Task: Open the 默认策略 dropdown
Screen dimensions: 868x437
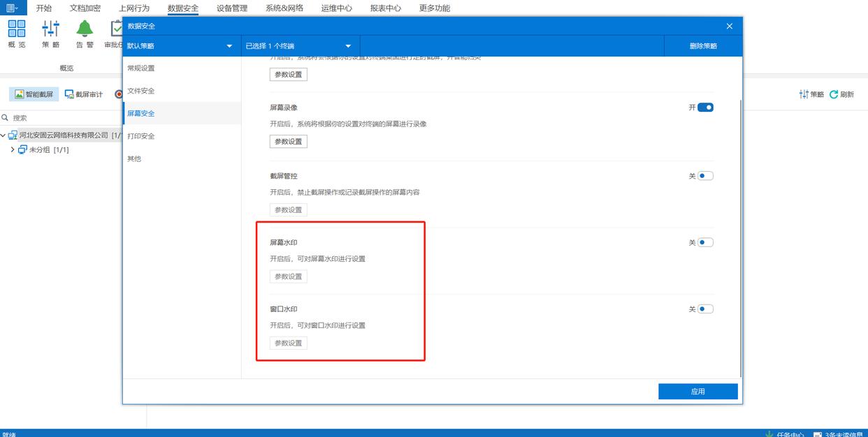Action: (x=181, y=46)
